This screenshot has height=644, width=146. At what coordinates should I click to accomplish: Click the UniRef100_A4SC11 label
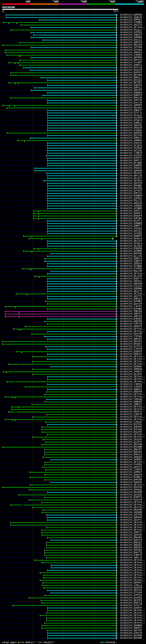pos(131,40)
